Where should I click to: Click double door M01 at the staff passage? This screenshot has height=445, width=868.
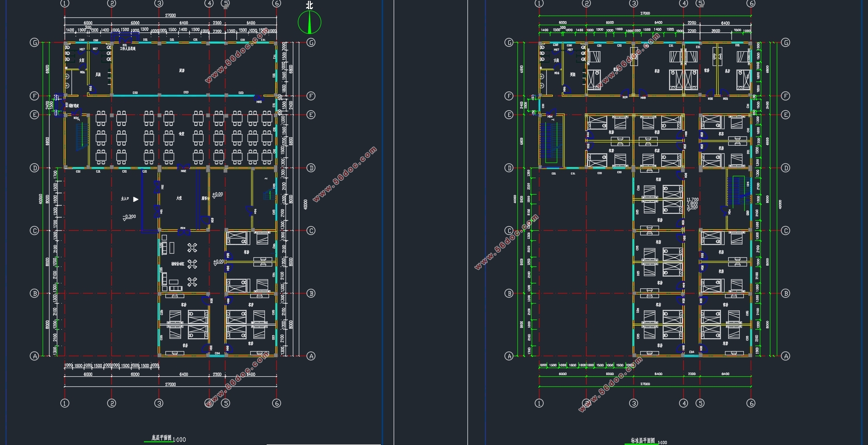pyautogui.click(x=125, y=40)
